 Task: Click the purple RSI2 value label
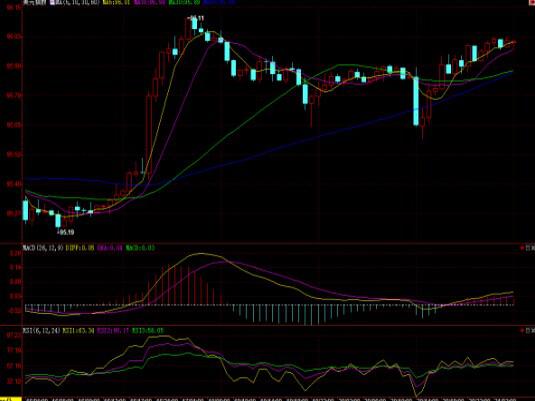(x=113, y=330)
